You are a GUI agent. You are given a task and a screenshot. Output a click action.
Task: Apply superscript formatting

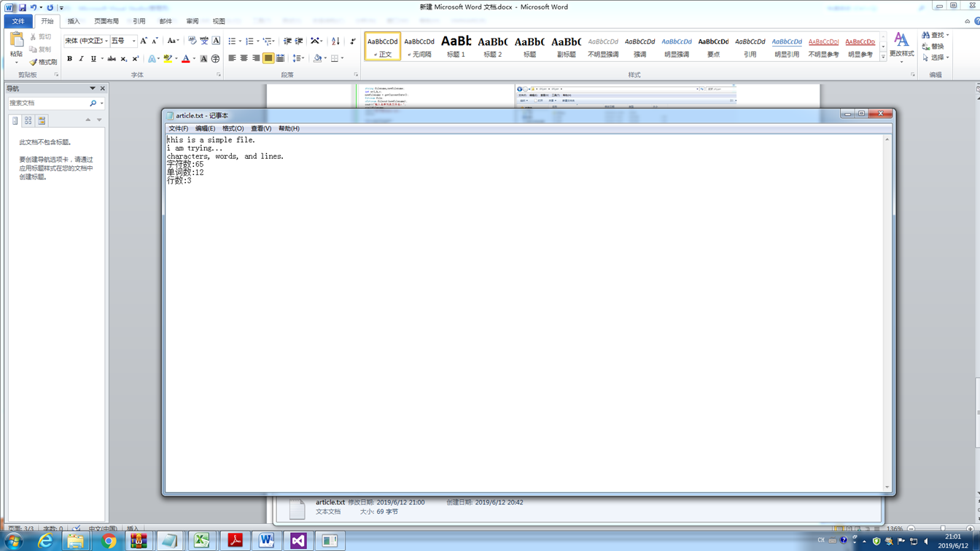(135, 58)
